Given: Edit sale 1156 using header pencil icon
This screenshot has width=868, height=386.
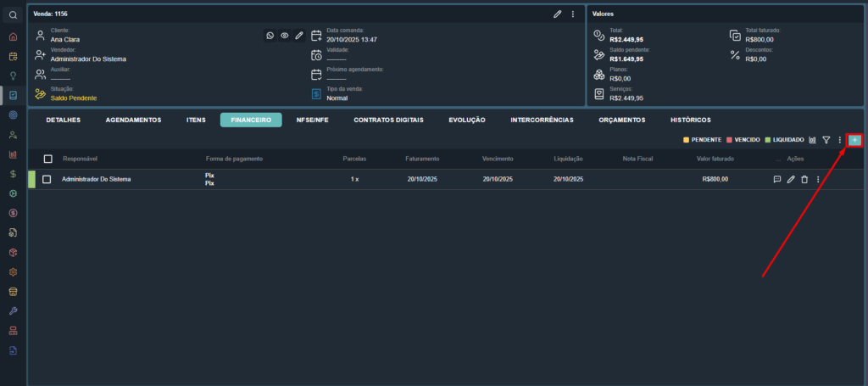Looking at the screenshot, I should [x=558, y=14].
